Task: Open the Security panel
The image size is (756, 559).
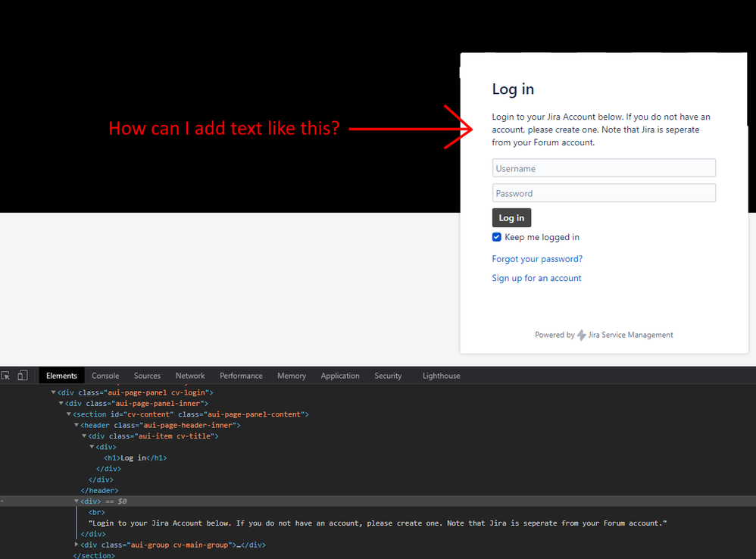Action: (x=388, y=375)
